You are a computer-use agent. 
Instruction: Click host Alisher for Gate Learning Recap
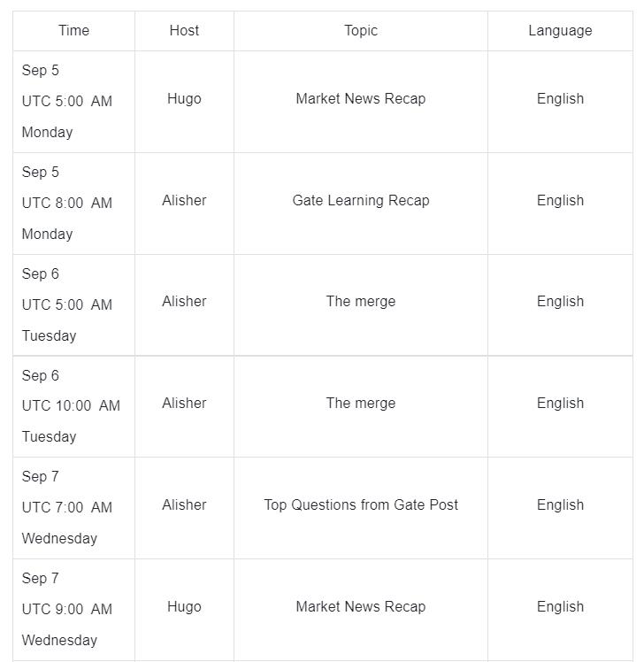[x=184, y=200]
